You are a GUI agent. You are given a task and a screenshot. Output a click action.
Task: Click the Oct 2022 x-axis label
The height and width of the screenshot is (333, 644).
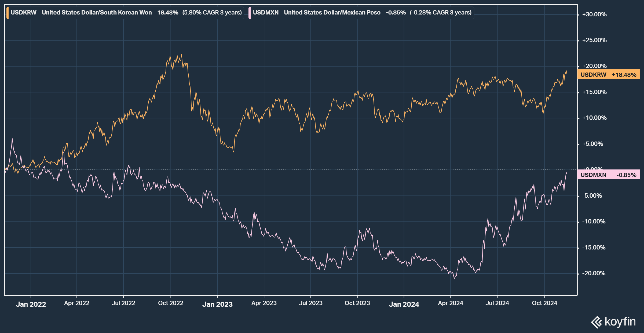coord(171,303)
